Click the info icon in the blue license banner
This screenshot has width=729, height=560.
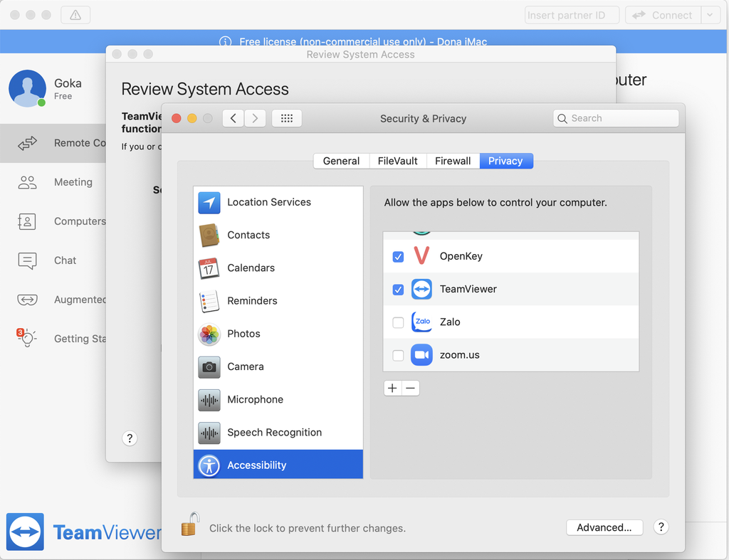pyautogui.click(x=226, y=41)
